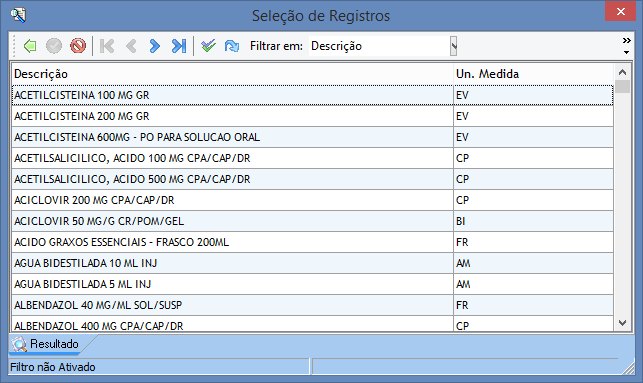The width and height of the screenshot is (643, 383).
Task: Sort by Descrição column header
Action: coord(232,74)
